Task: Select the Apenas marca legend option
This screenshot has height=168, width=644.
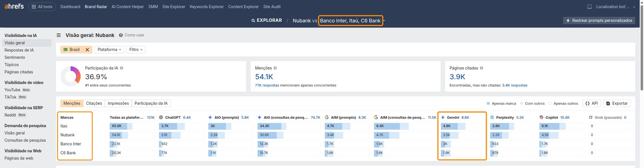Action: [501, 104]
